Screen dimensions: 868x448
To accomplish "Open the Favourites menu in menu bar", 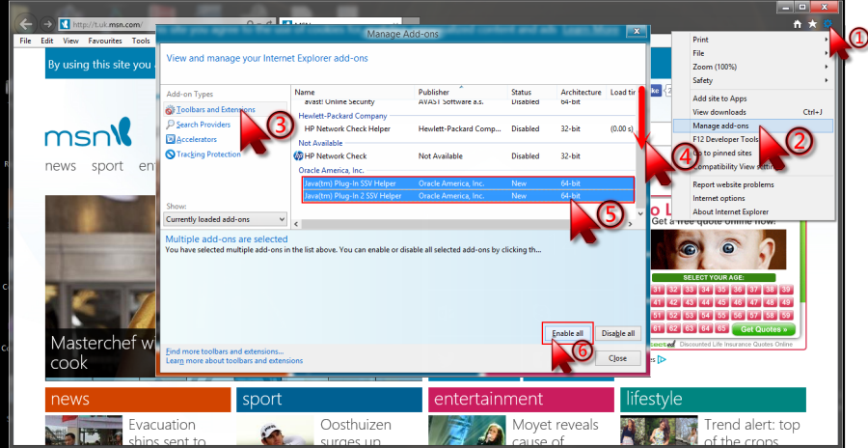I will [x=105, y=41].
